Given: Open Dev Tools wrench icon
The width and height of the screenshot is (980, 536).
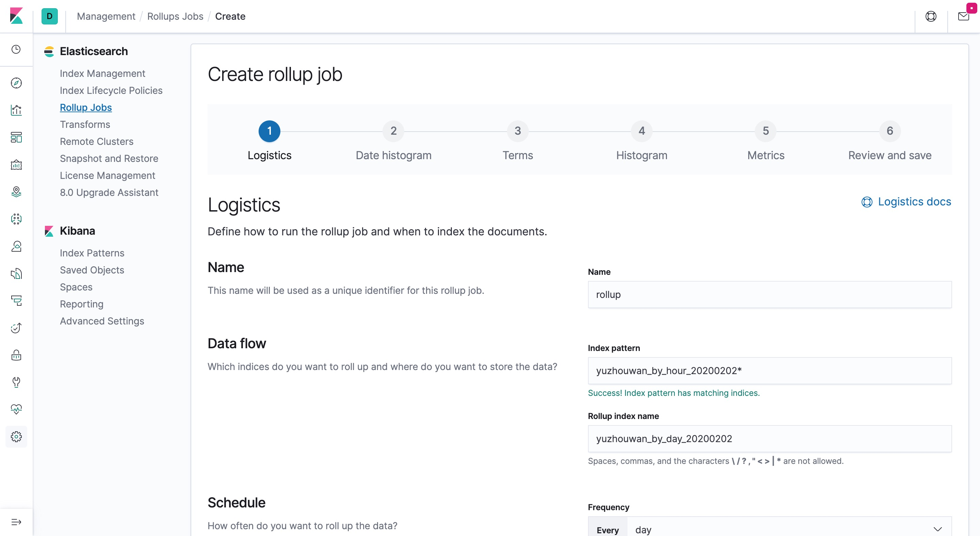Looking at the screenshot, I should pos(16,382).
